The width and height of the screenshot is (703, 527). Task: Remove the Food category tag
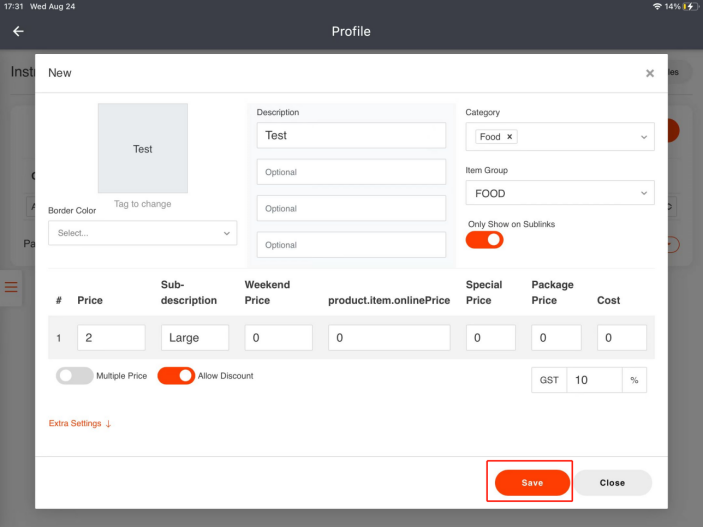510,137
